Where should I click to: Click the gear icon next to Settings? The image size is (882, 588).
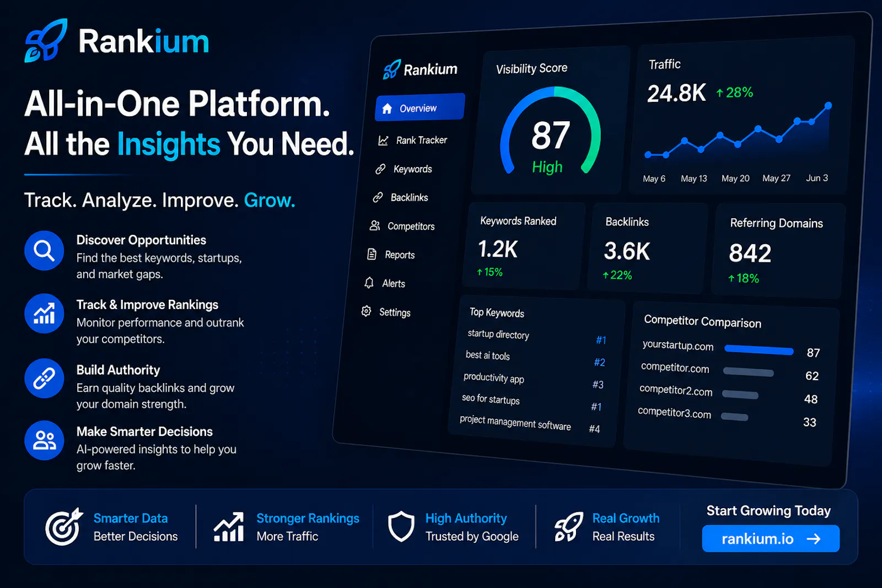(366, 311)
